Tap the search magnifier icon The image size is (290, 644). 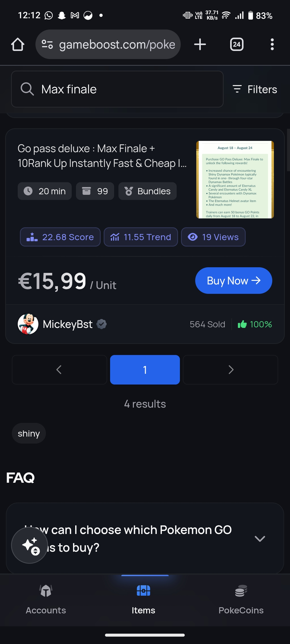pyautogui.click(x=27, y=89)
